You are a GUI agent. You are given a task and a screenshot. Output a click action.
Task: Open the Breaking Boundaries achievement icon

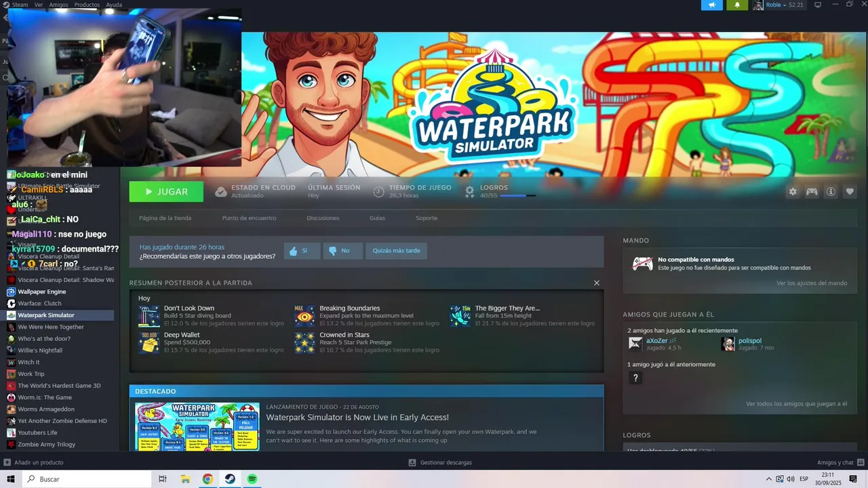pos(304,316)
